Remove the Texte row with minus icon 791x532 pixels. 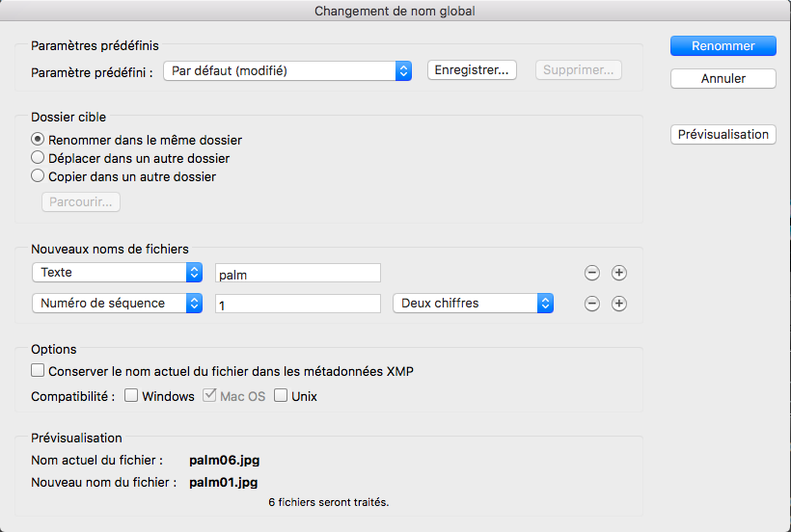click(592, 273)
